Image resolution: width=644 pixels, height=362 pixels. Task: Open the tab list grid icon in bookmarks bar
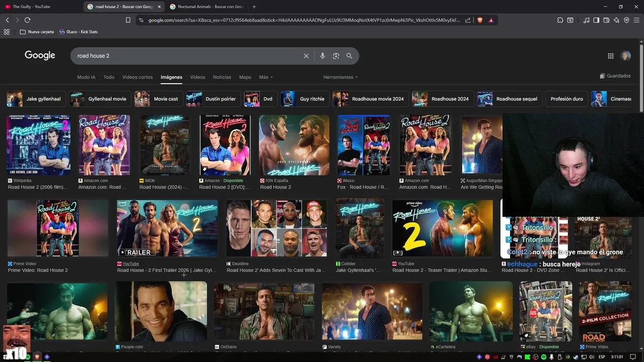coord(7,32)
